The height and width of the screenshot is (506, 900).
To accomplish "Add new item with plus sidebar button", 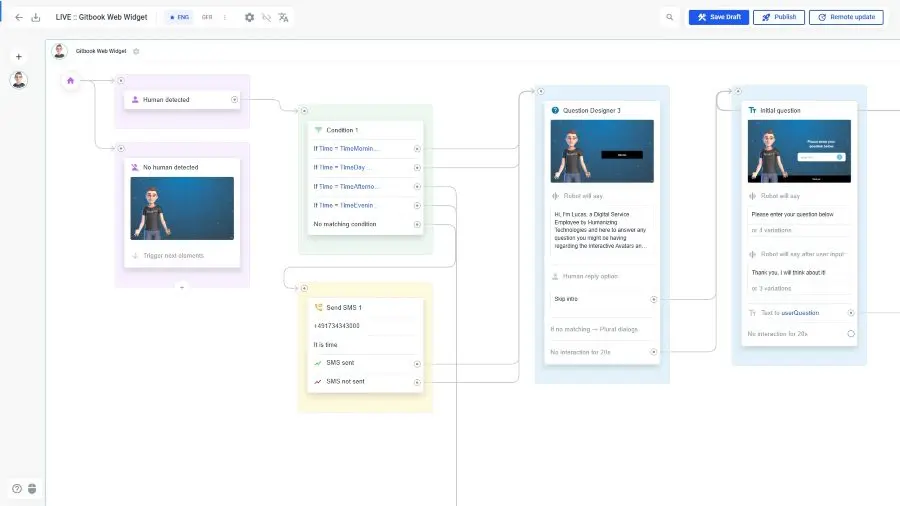I will coord(18,57).
